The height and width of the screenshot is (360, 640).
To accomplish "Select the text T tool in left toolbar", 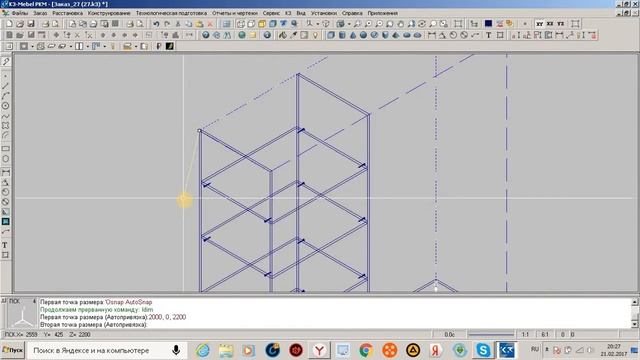I will tap(5, 245).
